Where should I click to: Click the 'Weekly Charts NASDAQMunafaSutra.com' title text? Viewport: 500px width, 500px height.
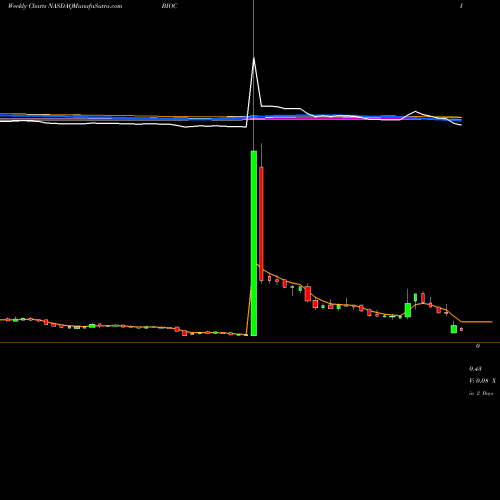(x=65, y=6)
